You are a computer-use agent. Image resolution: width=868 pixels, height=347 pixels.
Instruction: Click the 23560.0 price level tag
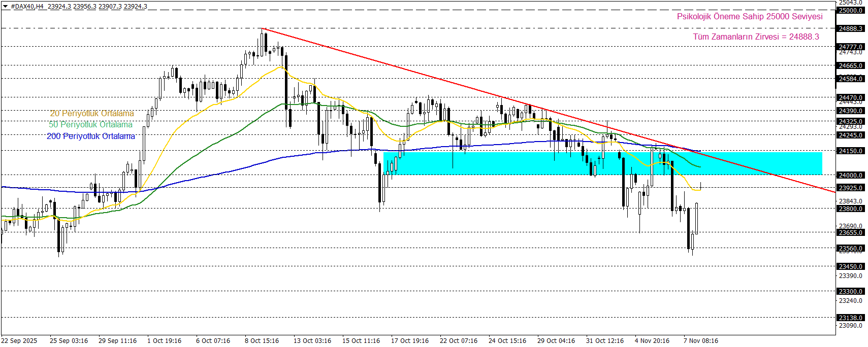851,248
